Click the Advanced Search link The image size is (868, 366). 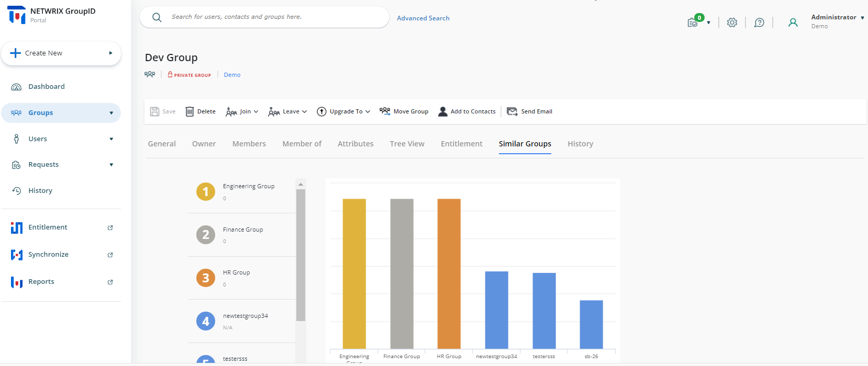(423, 18)
